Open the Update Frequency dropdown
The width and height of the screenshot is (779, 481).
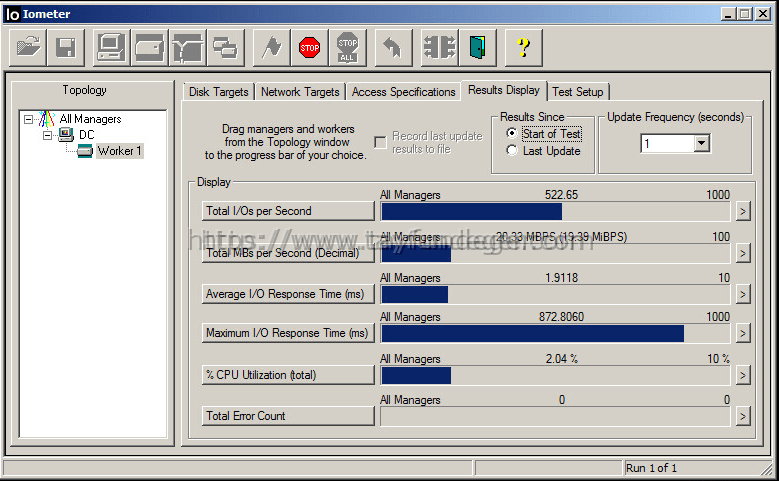pos(701,144)
